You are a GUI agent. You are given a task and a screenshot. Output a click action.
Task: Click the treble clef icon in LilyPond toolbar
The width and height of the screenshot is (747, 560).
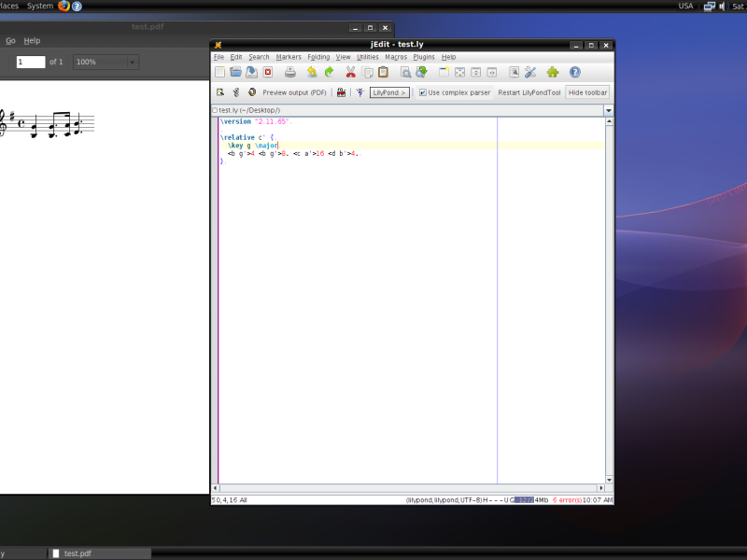click(x=236, y=92)
